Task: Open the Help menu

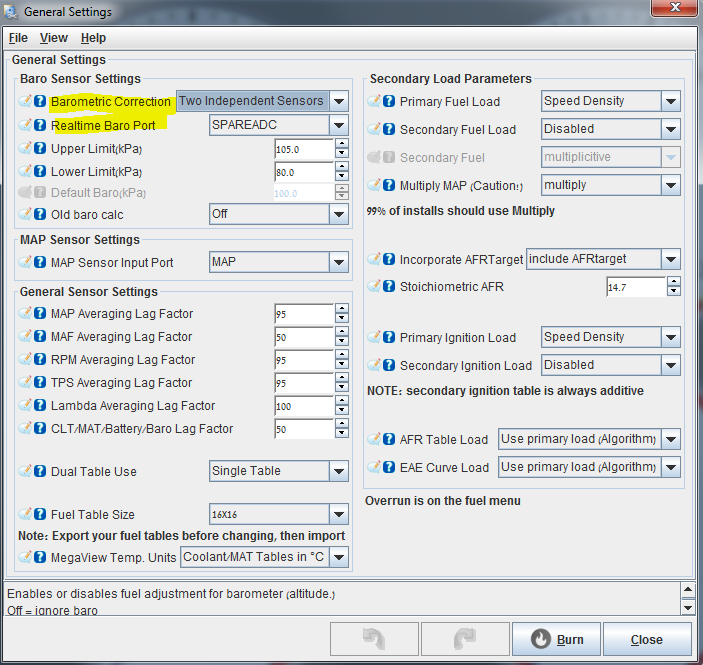Action: click(x=93, y=38)
